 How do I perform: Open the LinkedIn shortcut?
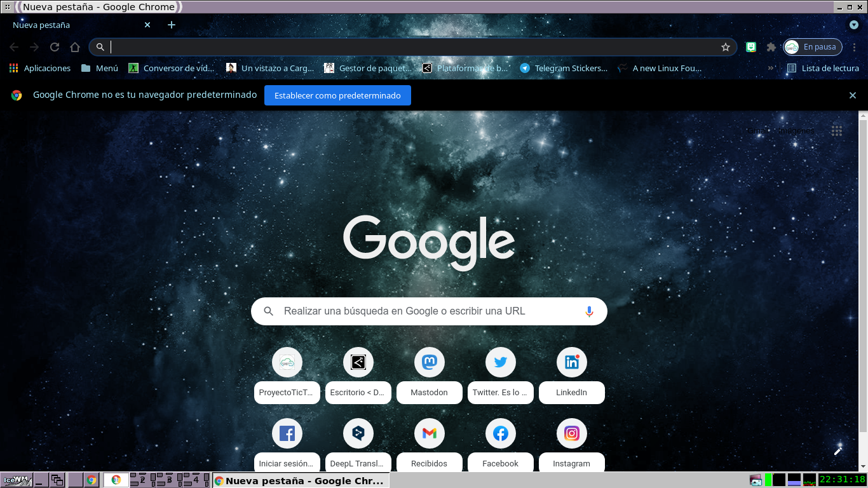571,363
